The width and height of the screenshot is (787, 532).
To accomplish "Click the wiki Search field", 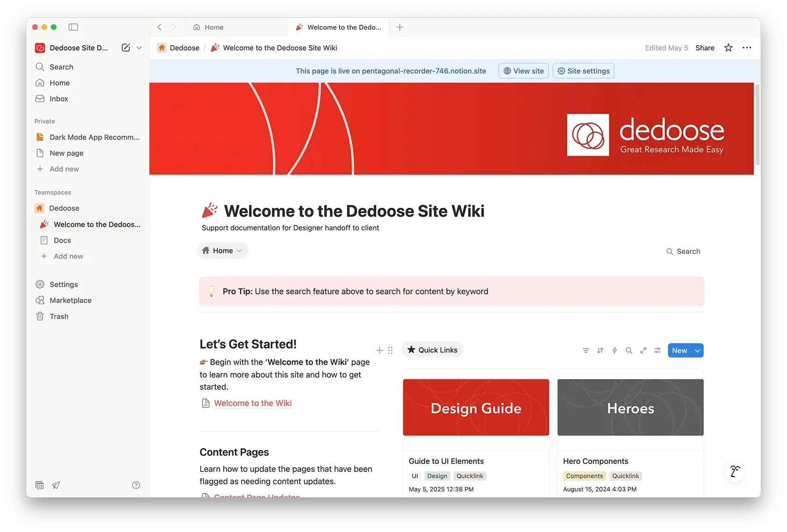I will coord(683,251).
